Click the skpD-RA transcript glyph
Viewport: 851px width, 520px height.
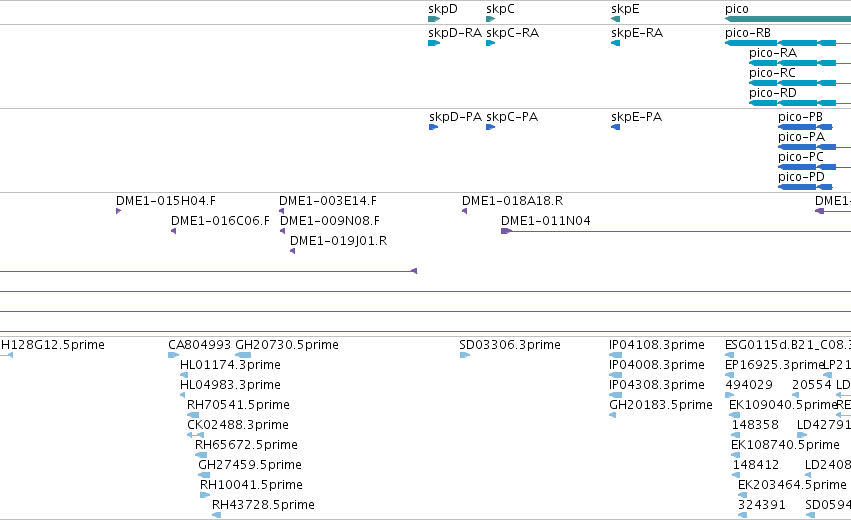434,43
